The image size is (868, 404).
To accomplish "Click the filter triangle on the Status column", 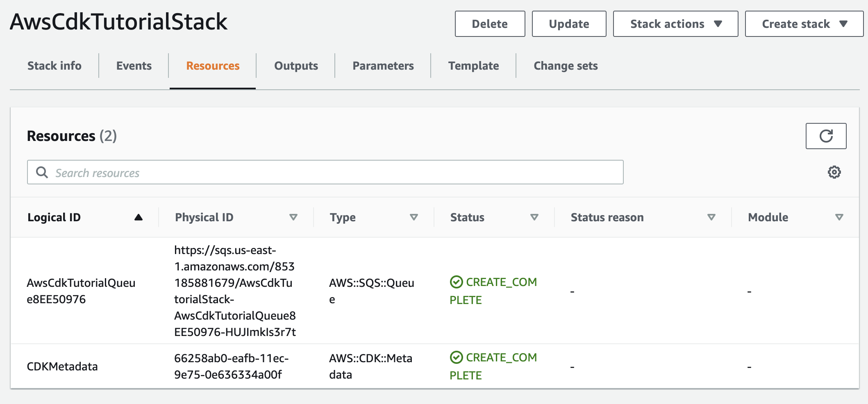I will 534,217.
